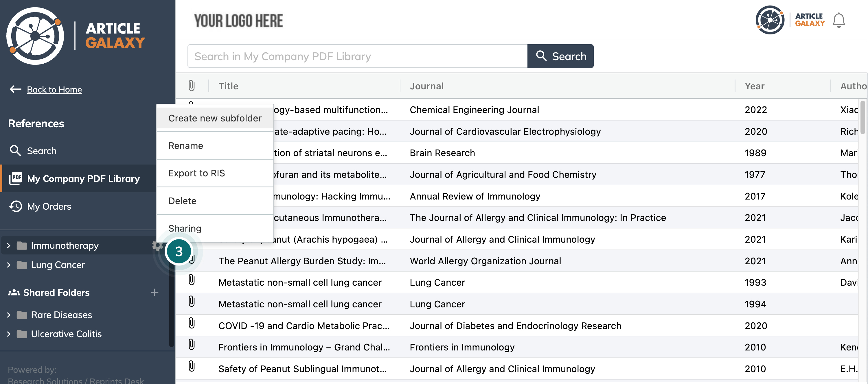Screen dimensions: 868x384
Task: Click 'Safety of Peanut Sublingual Immunot...' title
Action: (303, 369)
